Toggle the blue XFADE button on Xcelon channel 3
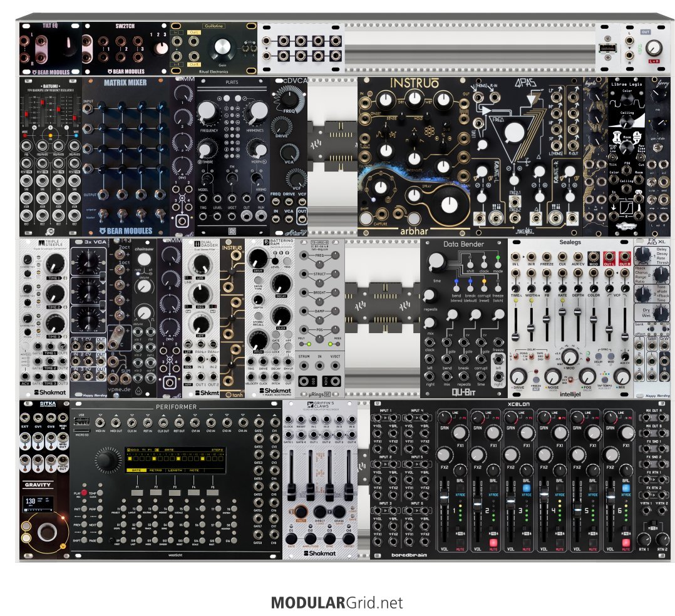Screen dimensions: 675x616 [x=526, y=488]
